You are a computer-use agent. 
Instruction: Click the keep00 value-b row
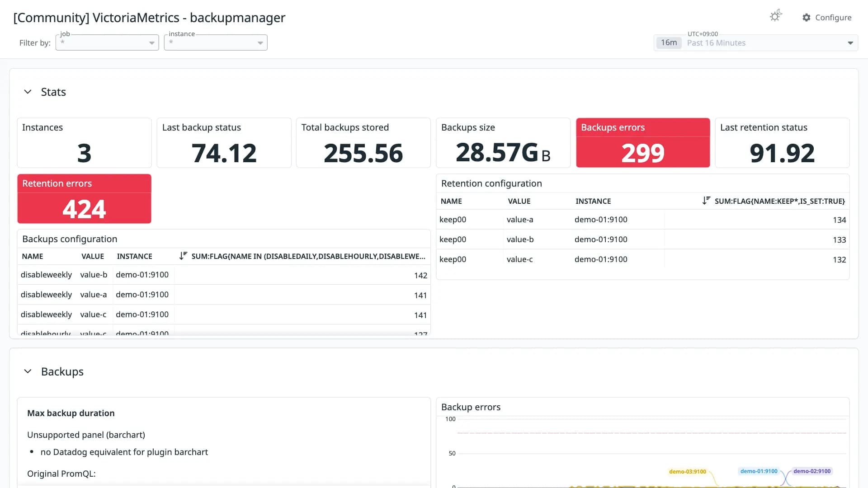pyautogui.click(x=642, y=239)
